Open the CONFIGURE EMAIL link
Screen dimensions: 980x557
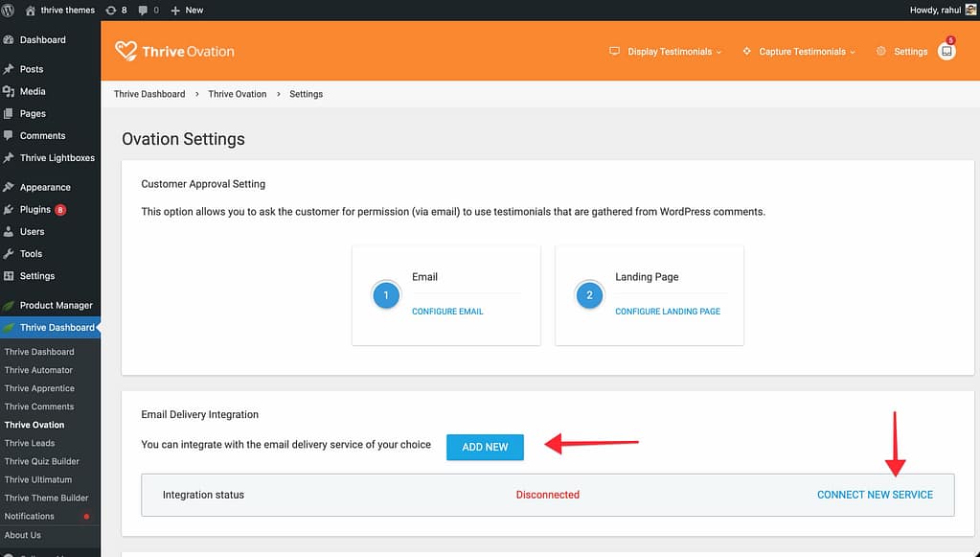pos(447,312)
